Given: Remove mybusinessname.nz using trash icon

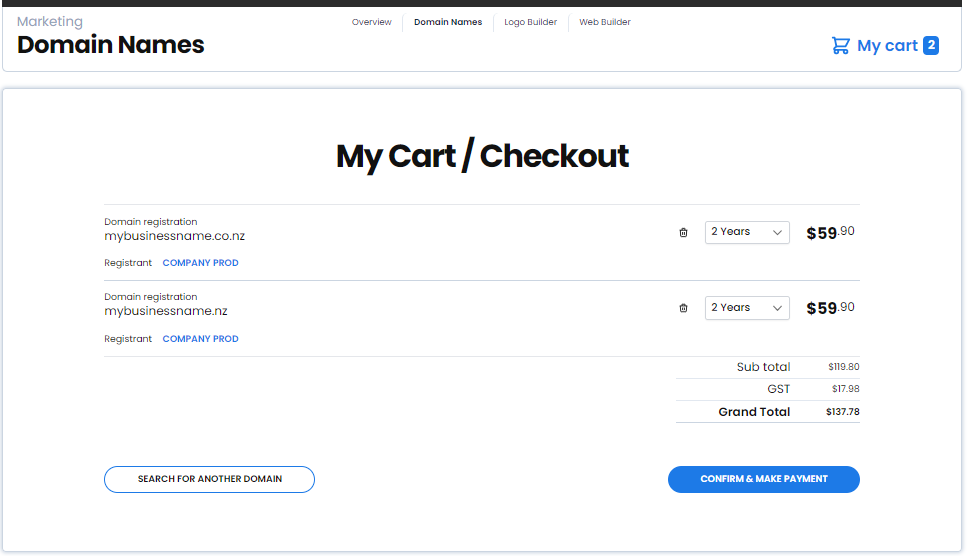Looking at the screenshot, I should (x=683, y=308).
